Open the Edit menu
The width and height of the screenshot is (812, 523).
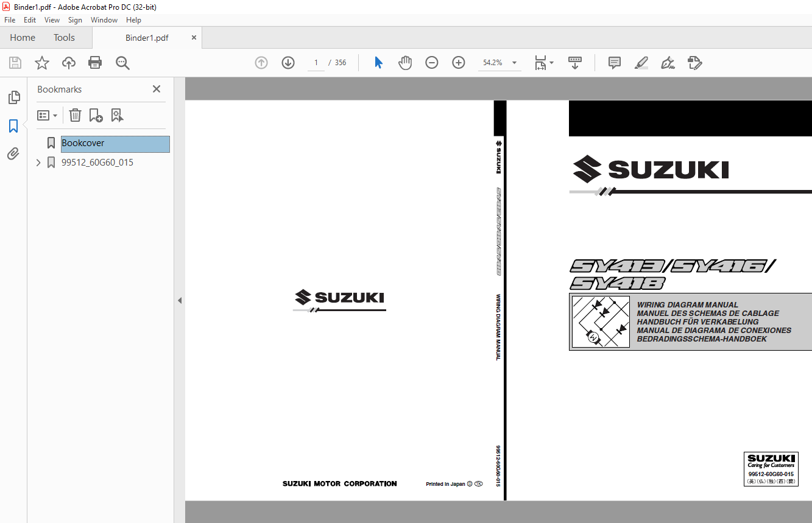pos(30,20)
